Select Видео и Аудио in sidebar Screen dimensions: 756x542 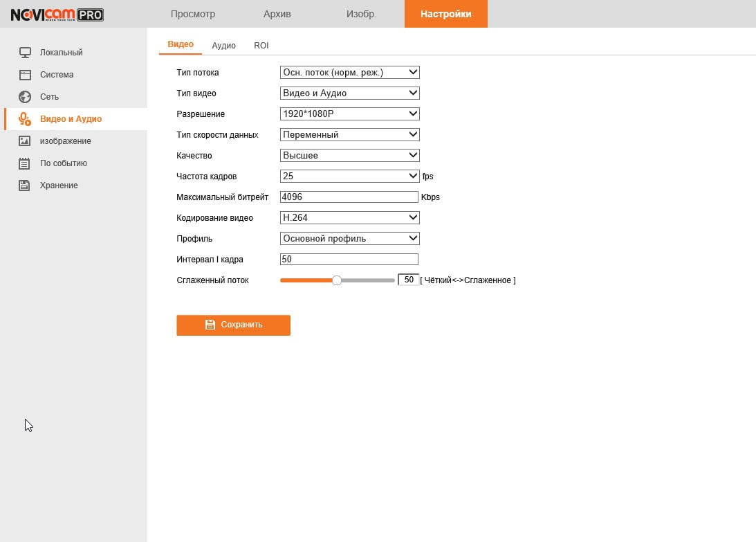(x=75, y=119)
